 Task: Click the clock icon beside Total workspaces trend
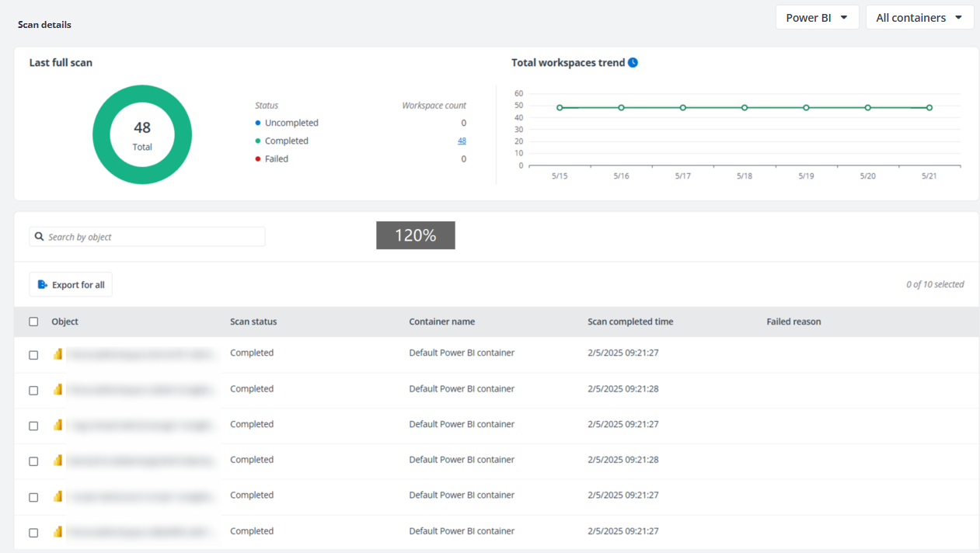click(x=633, y=63)
